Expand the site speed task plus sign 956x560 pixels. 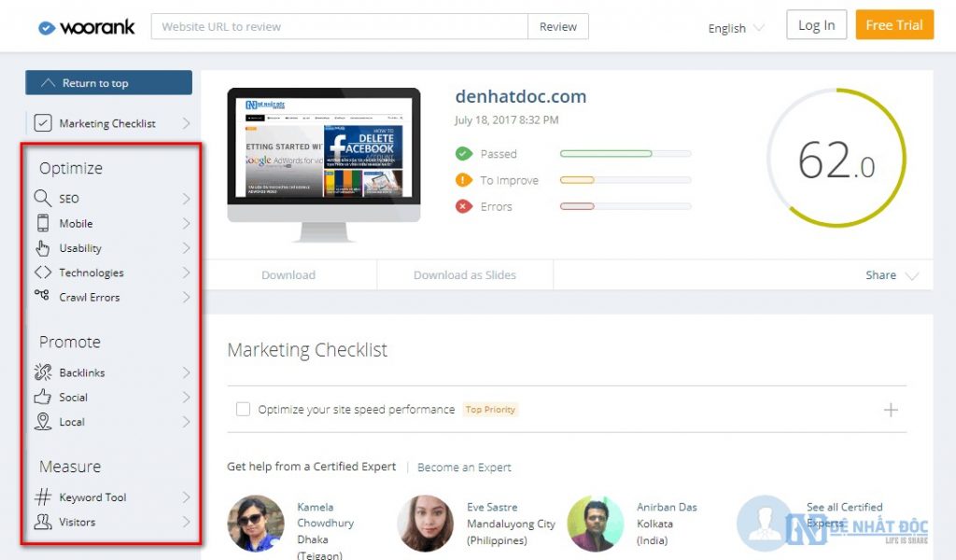891,410
